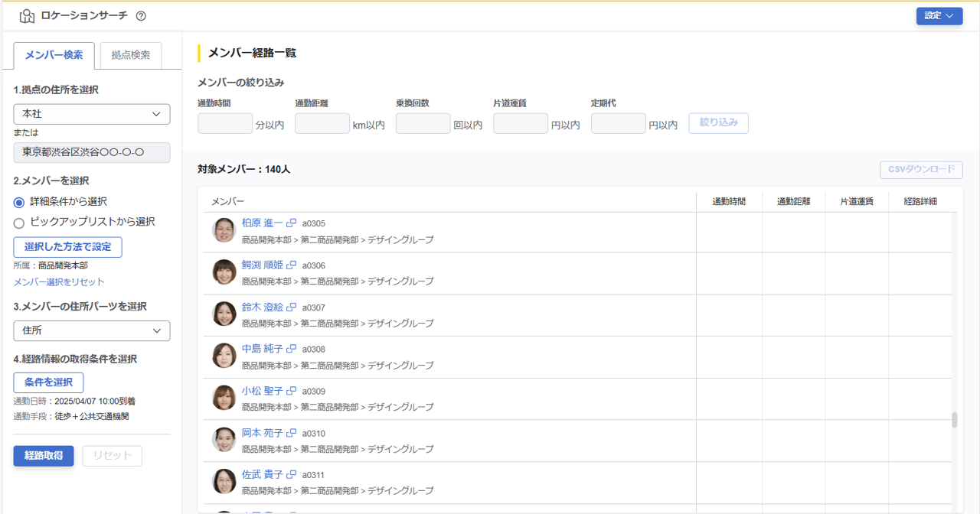Switch to the メンバー検索 tab
The height and width of the screenshot is (514, 980).
coord(54,55)
